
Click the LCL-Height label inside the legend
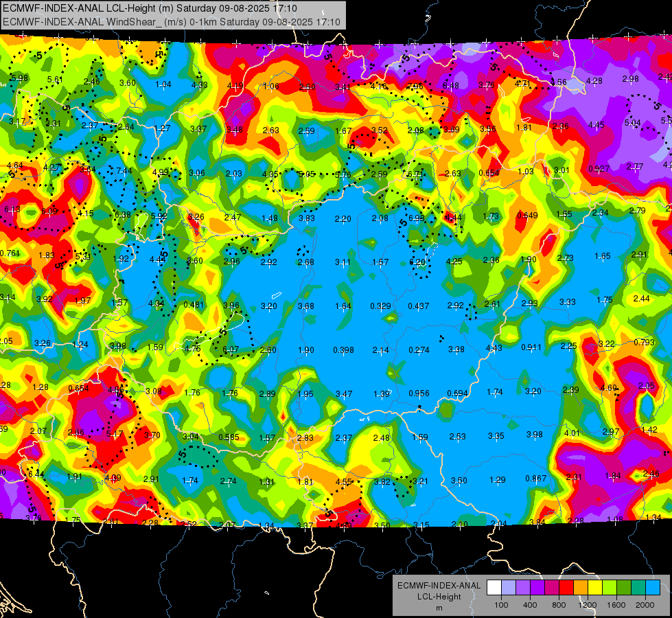coord(439,597)
